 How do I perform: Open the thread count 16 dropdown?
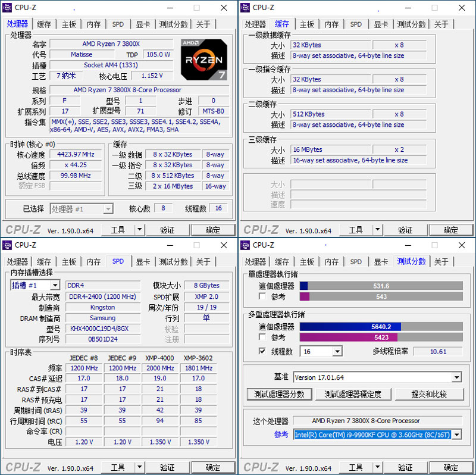(337, 351)
